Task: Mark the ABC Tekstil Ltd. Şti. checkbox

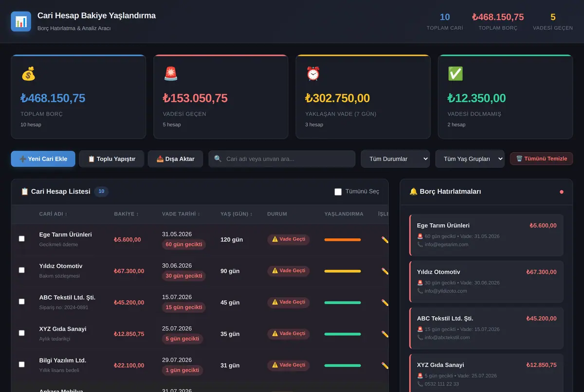Action: pyautogui.click(x=21, y=302)
